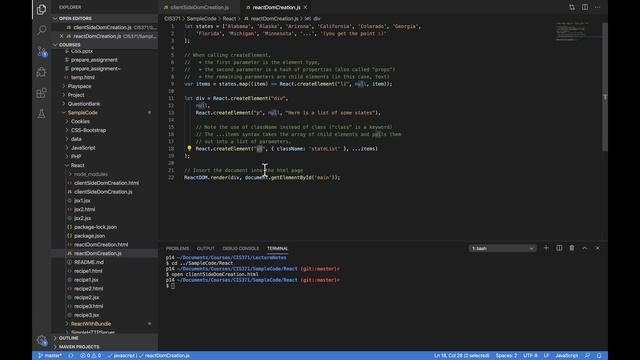Switch to the Problems panel tab
This screenshot has height=360, width=640.
click(177, 248)
